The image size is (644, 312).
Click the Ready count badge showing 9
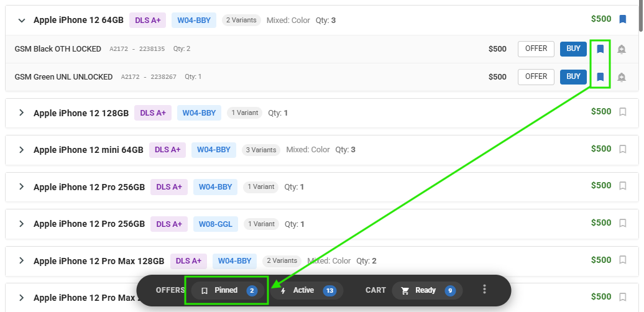[450, 291]
